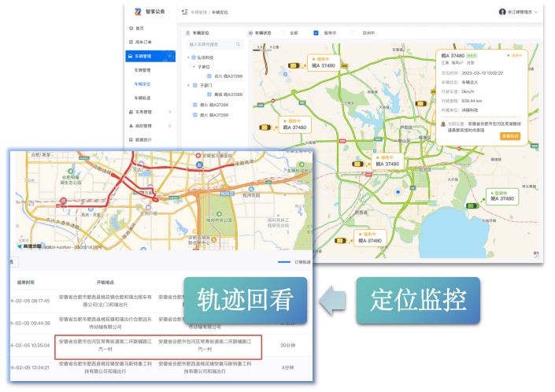Screen dimensions: 555x392
Task: Click the 结束时间 column header
Action: (26, 283)
